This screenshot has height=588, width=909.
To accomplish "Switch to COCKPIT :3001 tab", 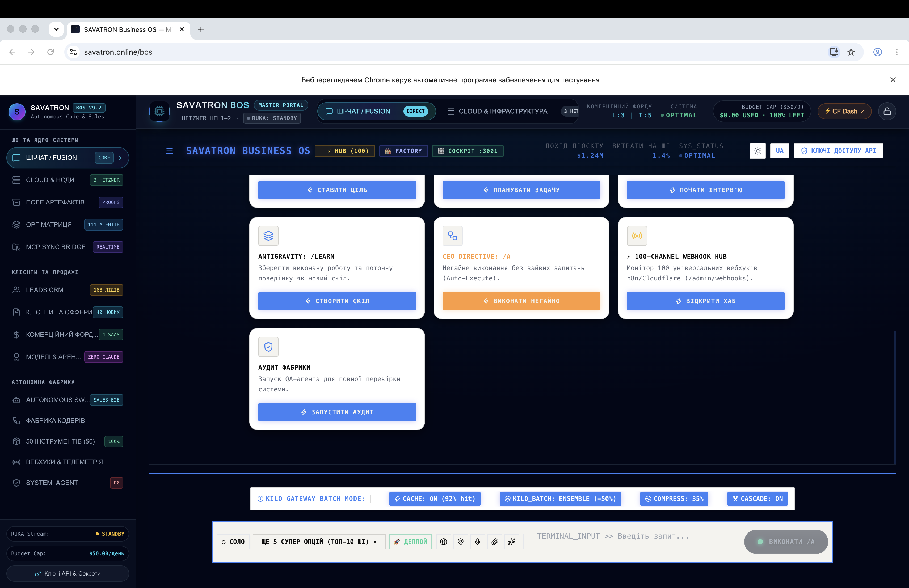I will pyautogui.click(x=468, y=151).
